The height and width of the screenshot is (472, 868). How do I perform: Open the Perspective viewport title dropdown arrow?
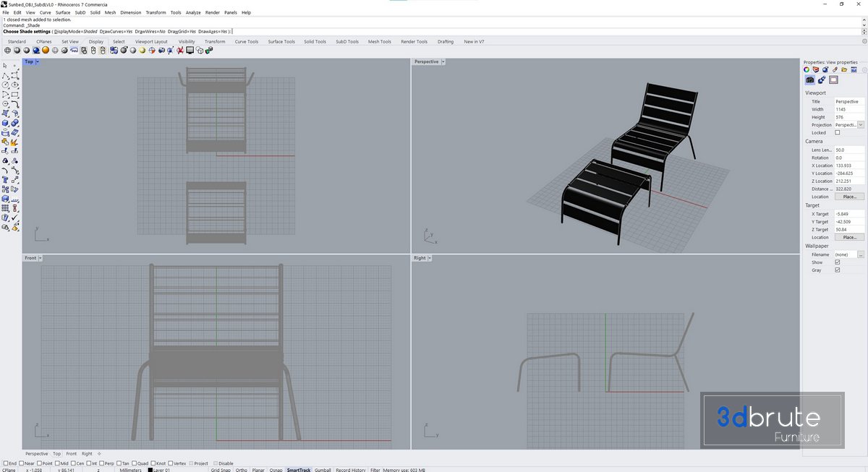(443, 62)
